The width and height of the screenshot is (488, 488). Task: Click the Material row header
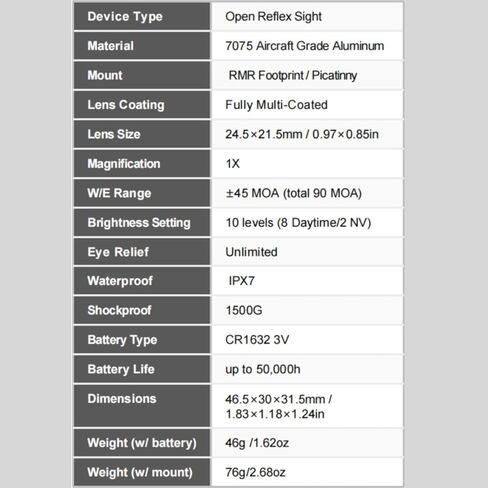(x=142, y=46)
